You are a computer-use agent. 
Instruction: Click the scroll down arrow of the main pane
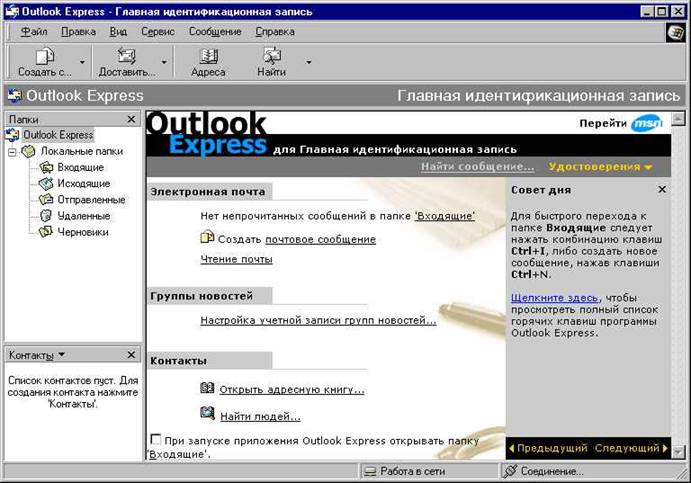tap(679, 452)
